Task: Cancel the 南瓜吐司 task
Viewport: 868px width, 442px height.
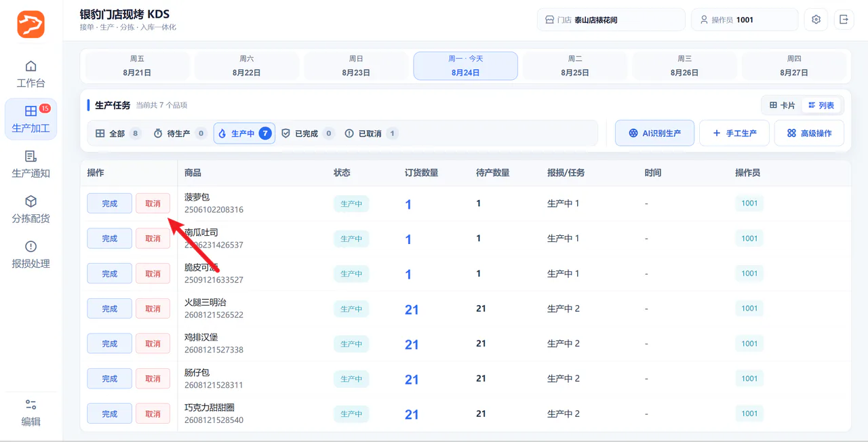Action: 153,239
